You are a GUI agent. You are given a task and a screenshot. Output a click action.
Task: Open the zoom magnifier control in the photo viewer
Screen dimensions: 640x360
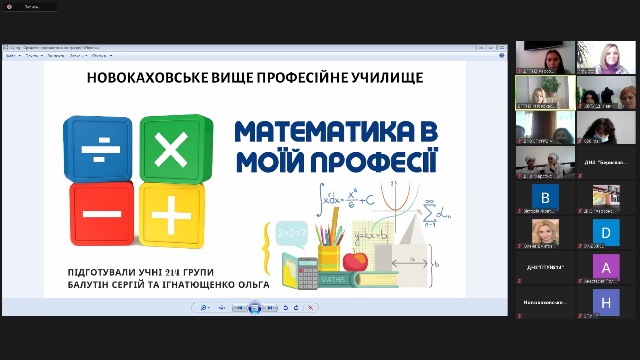pos(204,308)
